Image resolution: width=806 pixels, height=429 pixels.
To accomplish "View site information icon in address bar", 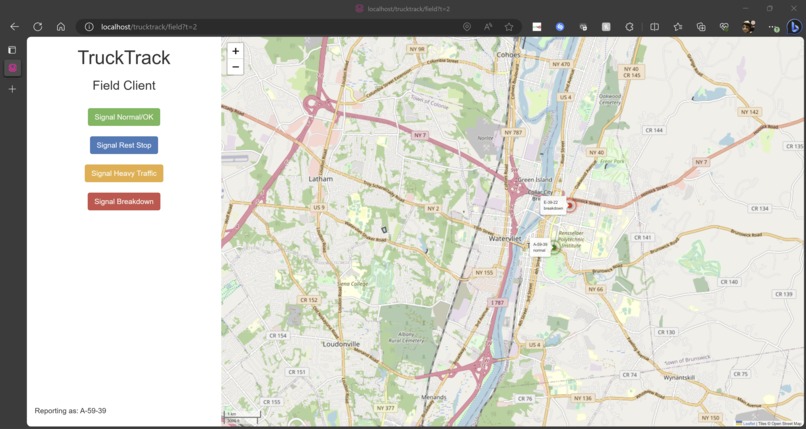I will [89, 27].
